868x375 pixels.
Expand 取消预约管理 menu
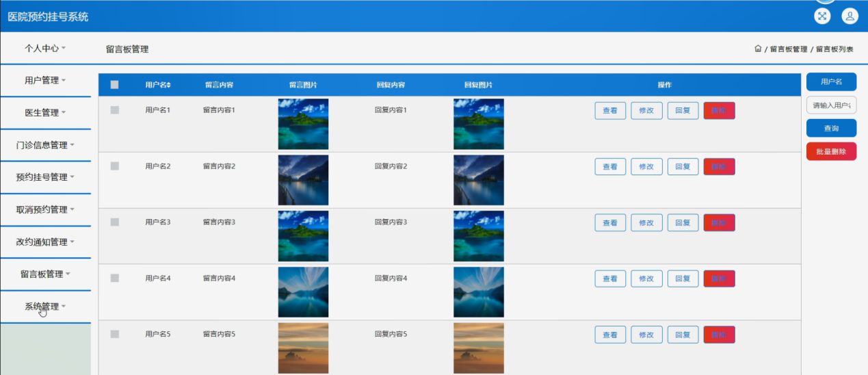[x=45, y=209]
